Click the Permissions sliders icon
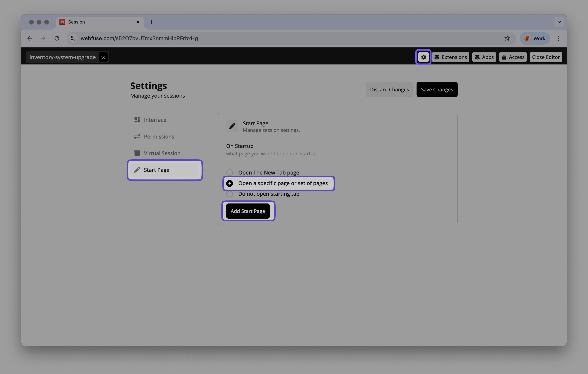 coord(137,136)
